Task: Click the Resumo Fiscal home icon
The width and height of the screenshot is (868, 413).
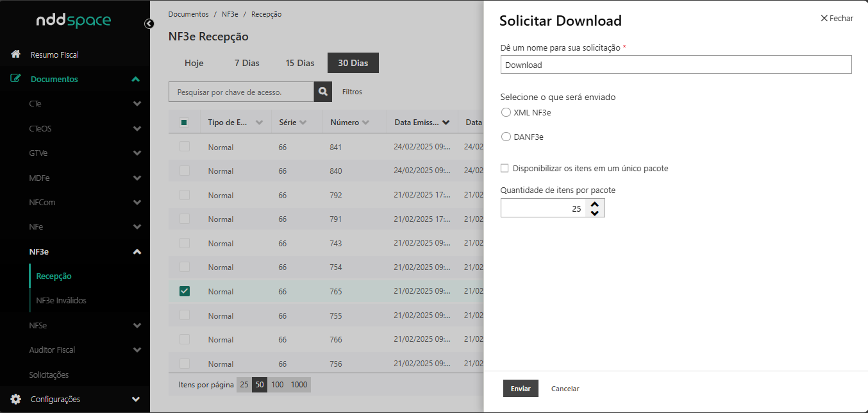Action: tap(16, 55)
